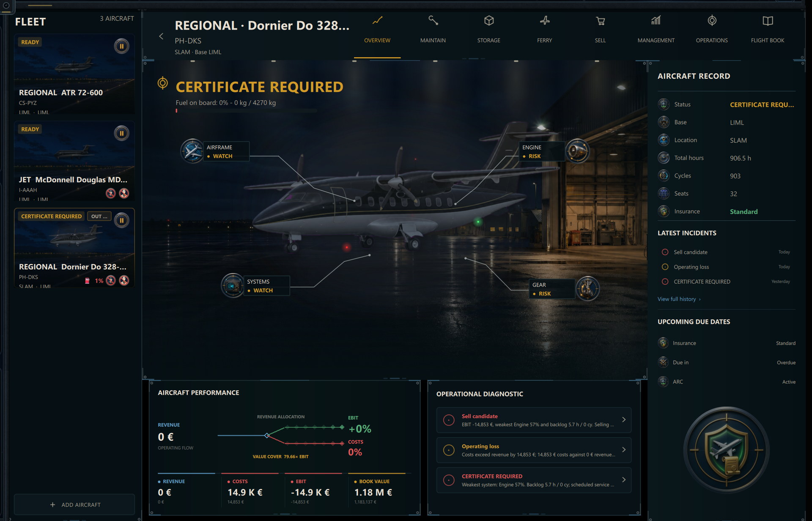Image resolution: width=812 pixels, height=521 pixels.
Task: Click the Book Value 1.18 M € figure
Action: pyautogui.click(x=373, y=492)
